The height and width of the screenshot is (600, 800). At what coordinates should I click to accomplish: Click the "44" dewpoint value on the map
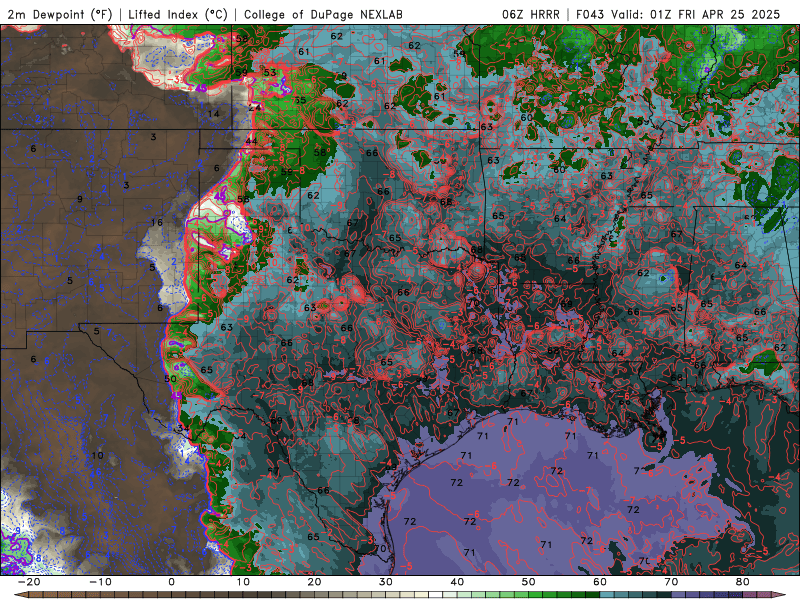tap(251, 141)
